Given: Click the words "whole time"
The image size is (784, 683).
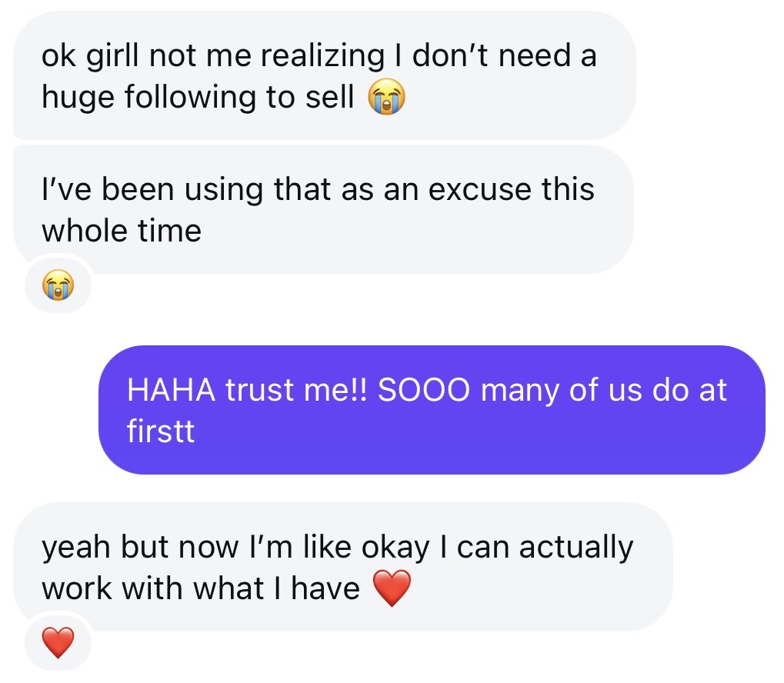Looking at the screenshot, I should coord(122,230).
